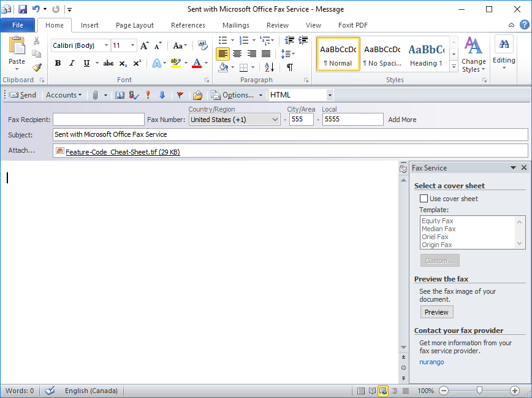Image resolution: width=532 pixels, height=398 pixels.
Task: Apply strikethrough formatting
Action: point(108,63)
